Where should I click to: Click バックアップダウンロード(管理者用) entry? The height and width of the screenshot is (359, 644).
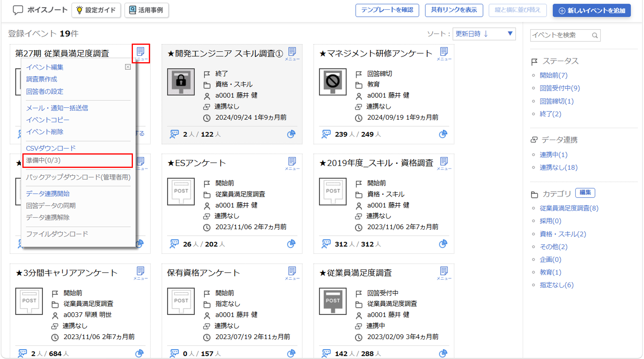tap(78, 177)
